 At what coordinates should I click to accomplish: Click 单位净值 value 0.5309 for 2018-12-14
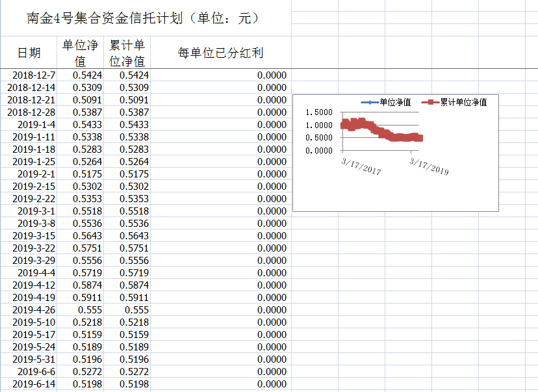tap(81, 88)
